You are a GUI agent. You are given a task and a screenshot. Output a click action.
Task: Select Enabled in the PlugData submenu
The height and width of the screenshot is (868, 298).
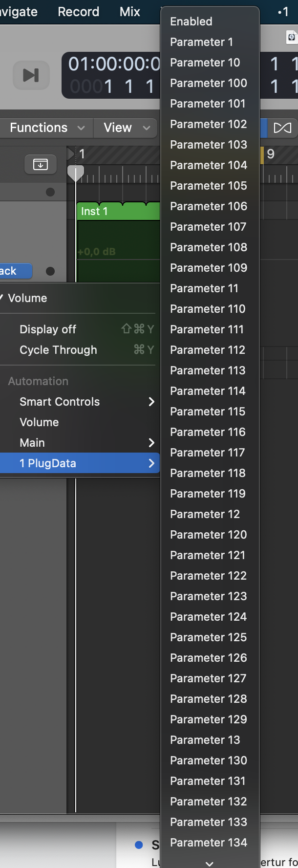pos(191,22)
